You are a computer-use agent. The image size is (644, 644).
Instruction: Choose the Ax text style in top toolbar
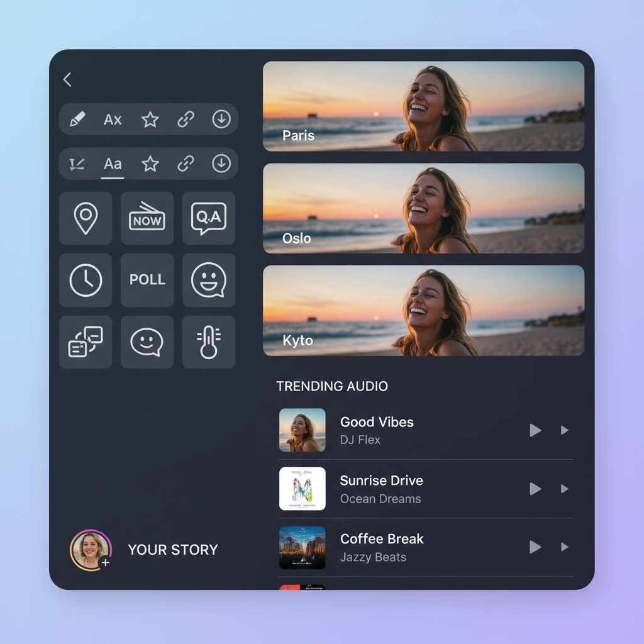coord(113,119)
